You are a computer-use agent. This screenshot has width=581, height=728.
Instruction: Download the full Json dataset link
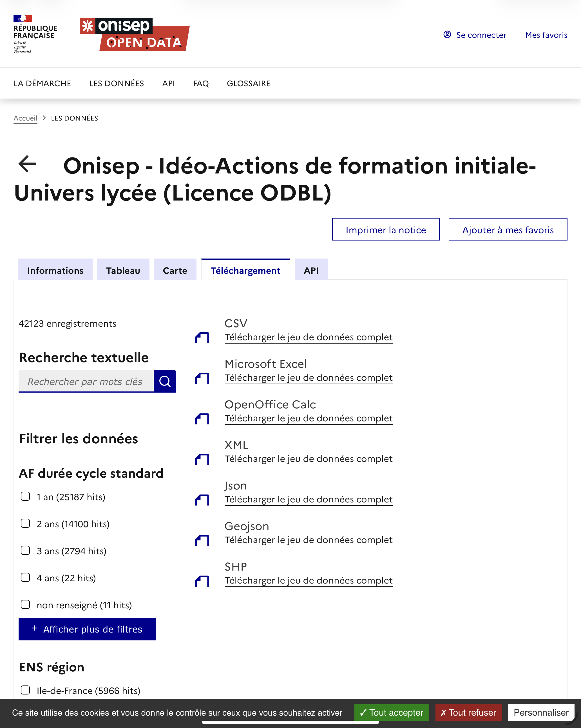(308, 499)
